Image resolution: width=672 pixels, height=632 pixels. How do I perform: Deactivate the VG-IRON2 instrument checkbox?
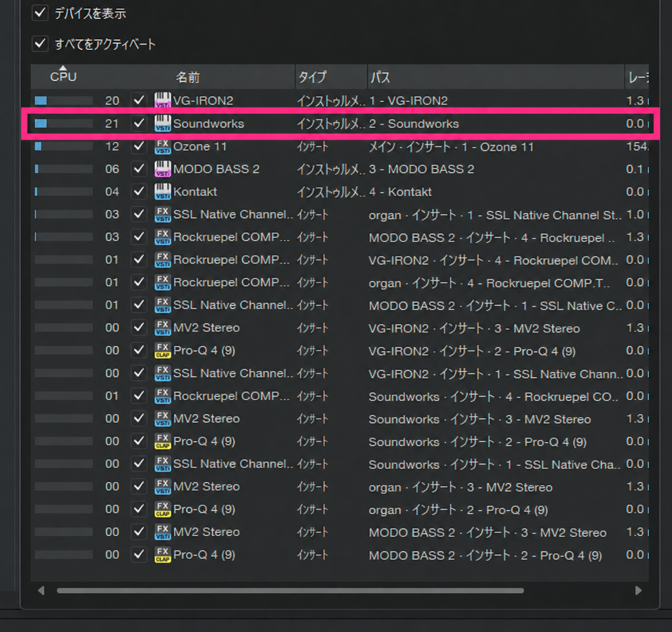[139, 100]
